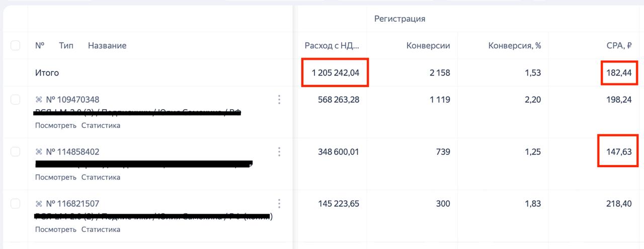Open "Статистика" link under campaign 114858402
Image resolution: width=644 pixels, height=249 pixels.
(101, 178)
